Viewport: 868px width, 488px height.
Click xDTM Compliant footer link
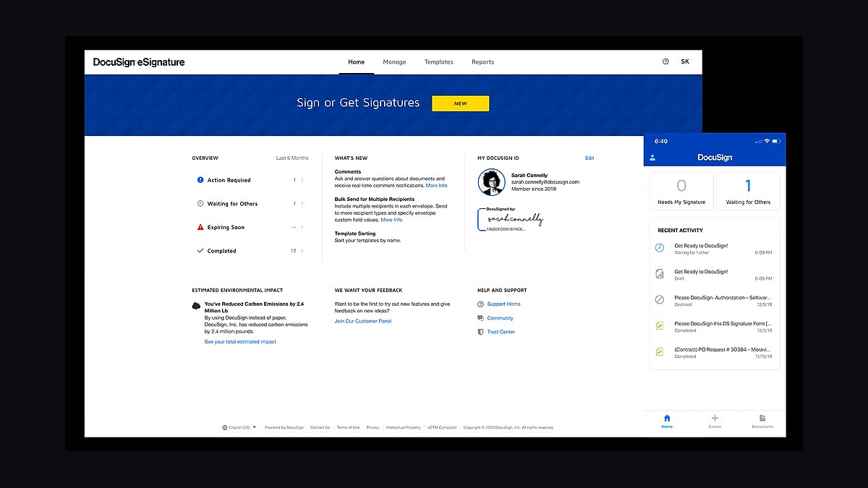point(442,427)
